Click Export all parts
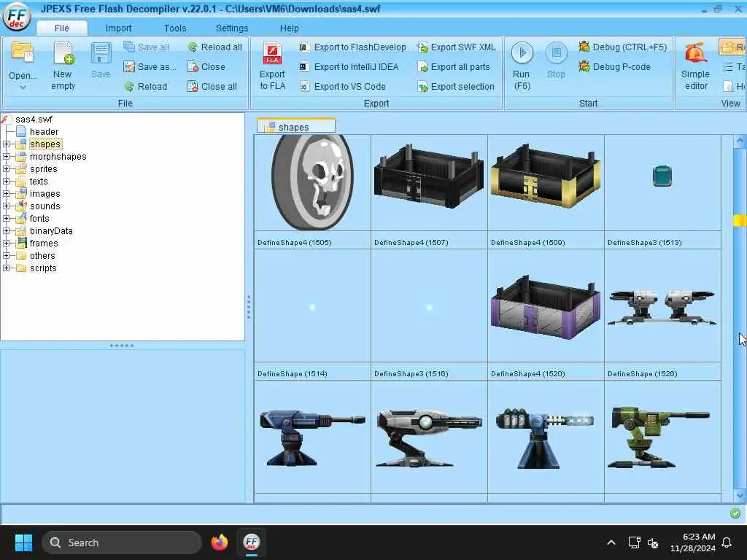Viewport: 747px width, 560px height. coord(454,66)
